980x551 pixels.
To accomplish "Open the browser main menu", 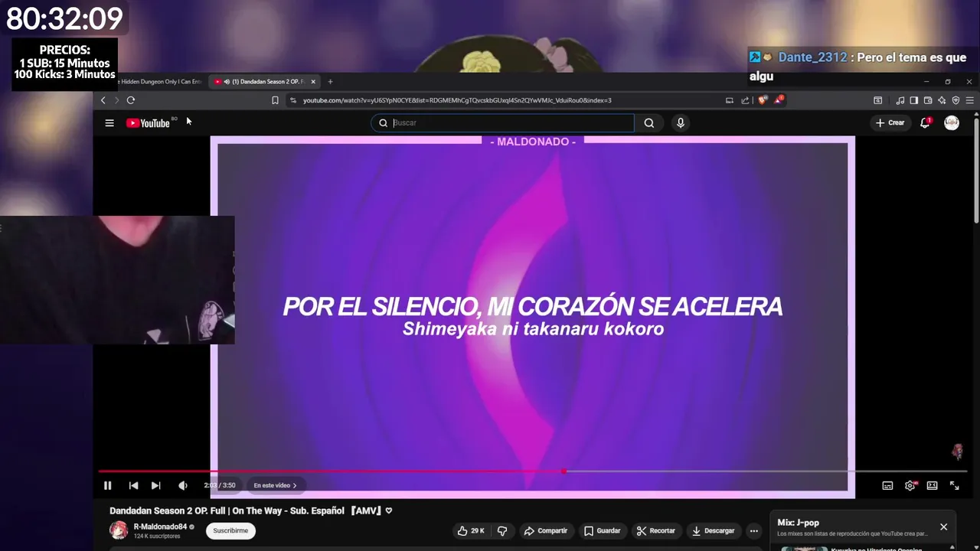I will click(x=970, y=100).
